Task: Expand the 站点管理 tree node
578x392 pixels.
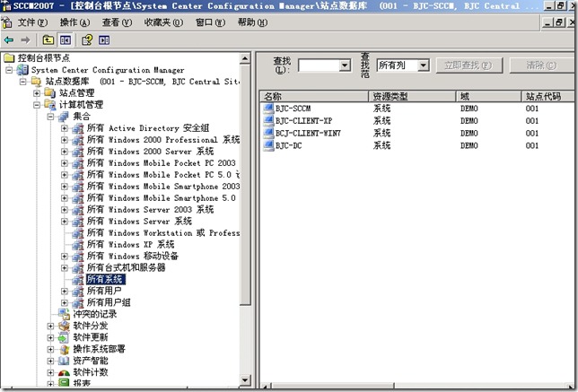Action: [x=37, y=93]
